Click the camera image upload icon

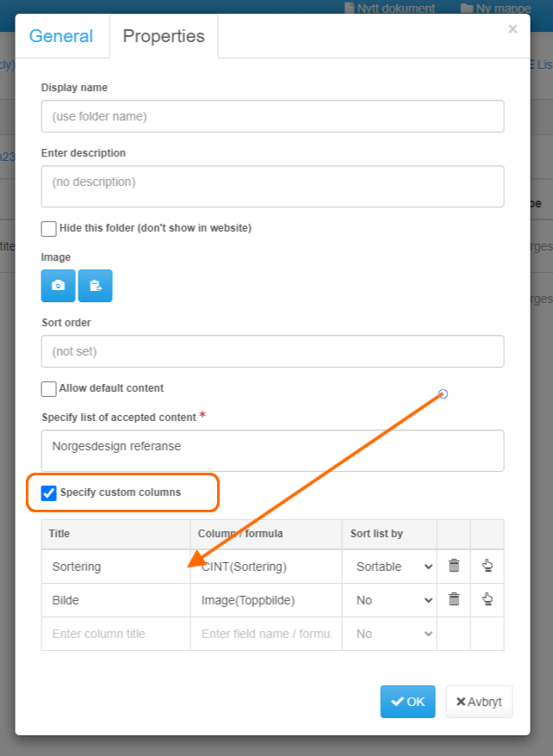point(58,285)
